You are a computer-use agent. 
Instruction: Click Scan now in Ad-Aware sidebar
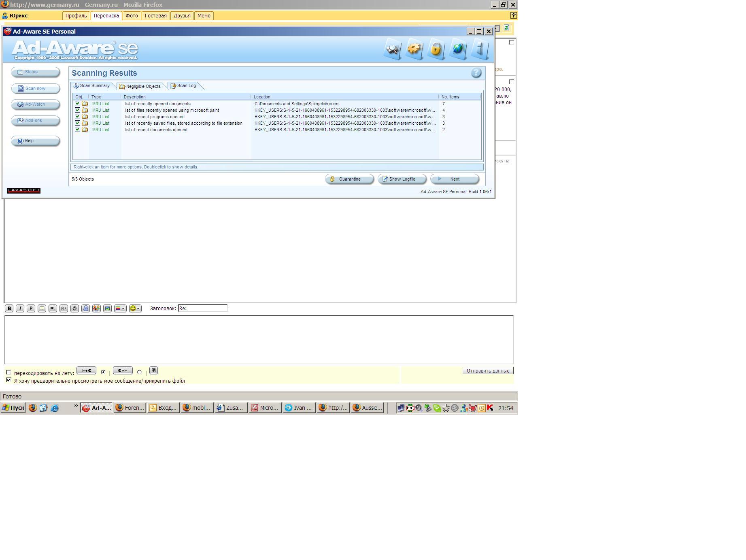36,88
